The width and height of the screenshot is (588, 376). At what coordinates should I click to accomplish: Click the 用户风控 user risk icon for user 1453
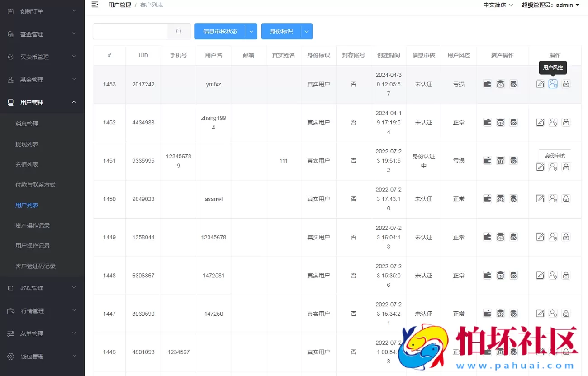point(553,84)
